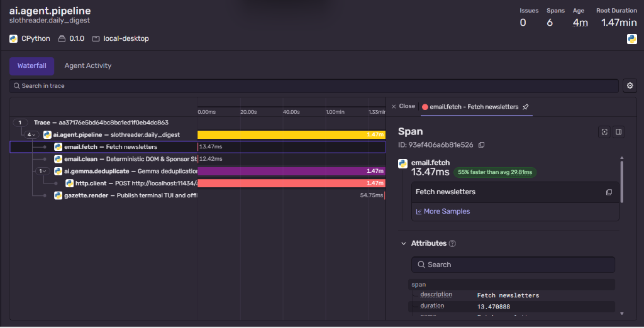
Task: Click the Python icon of ai.gemma.deduplicate row
Action: [x=58, y=171]
